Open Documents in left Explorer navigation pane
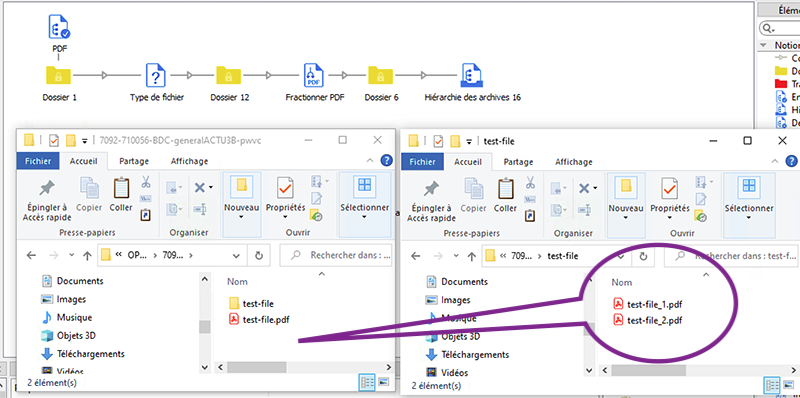 pos(72,281)
